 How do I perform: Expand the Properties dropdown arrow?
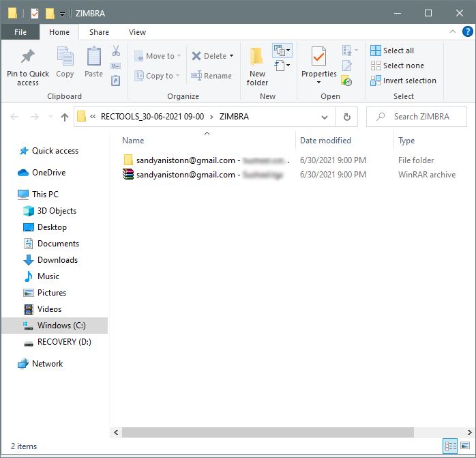click(318, 83)
